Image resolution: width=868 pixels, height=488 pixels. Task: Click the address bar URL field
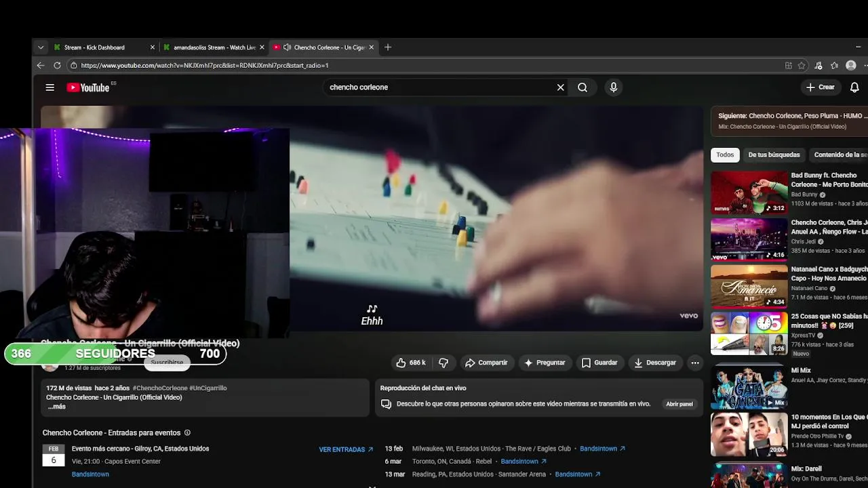pos(427,66)
